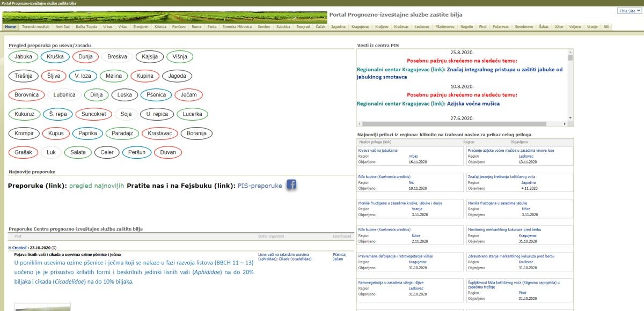The width and height of the screenshot is (644, 311).
Task: Open the pregled najnovijih recommendations link
Action: click(97, 186)
